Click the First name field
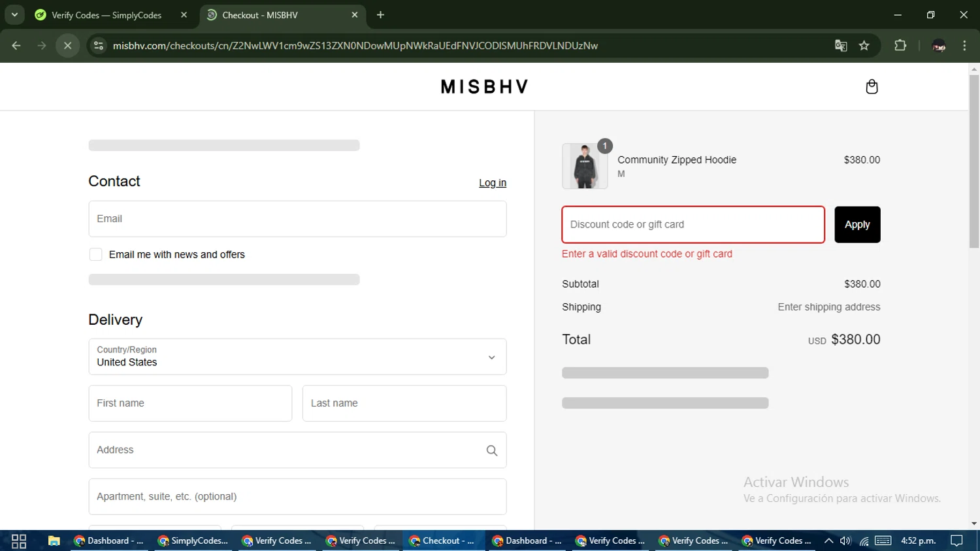 coord(190,403)
